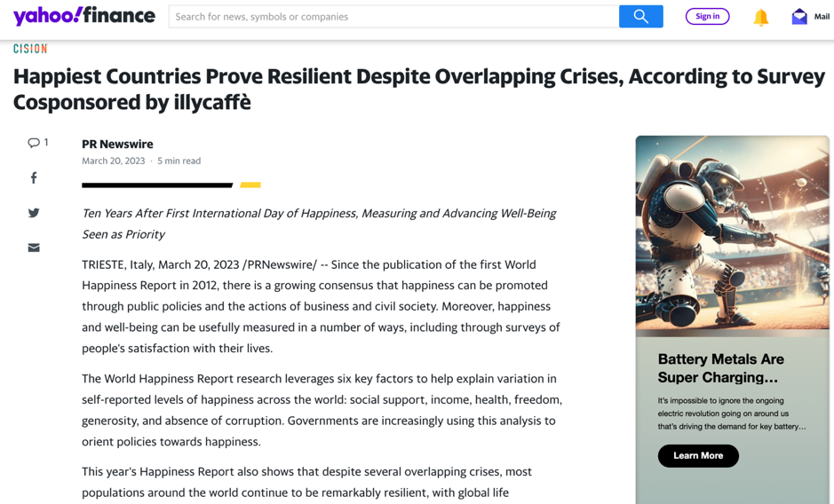Click the italic subtitle about International Day of Happiness
Viewport: 834px width, 504px height.
point(319,224)
